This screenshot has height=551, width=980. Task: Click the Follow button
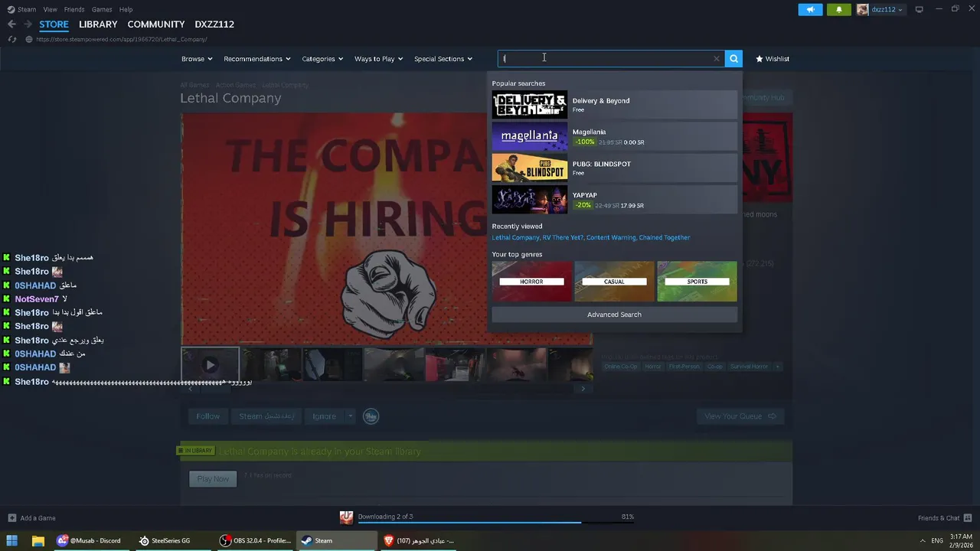207,416
